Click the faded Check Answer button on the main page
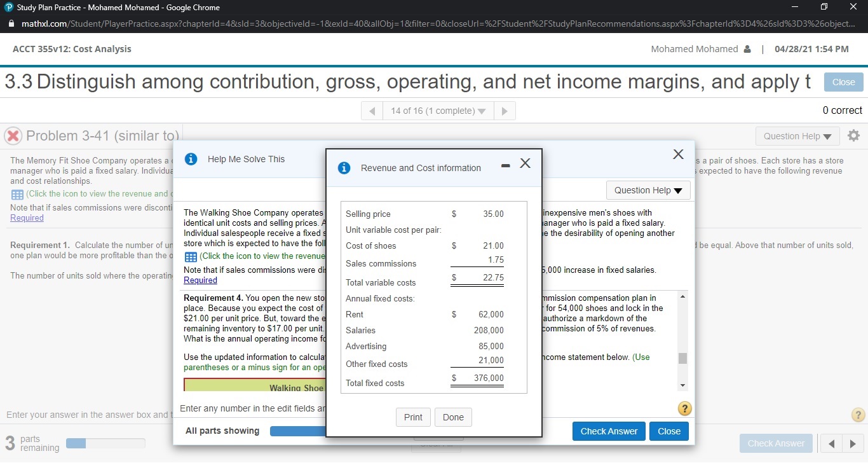Viewport: 868px width, 463px height. (x=776, y=443)
